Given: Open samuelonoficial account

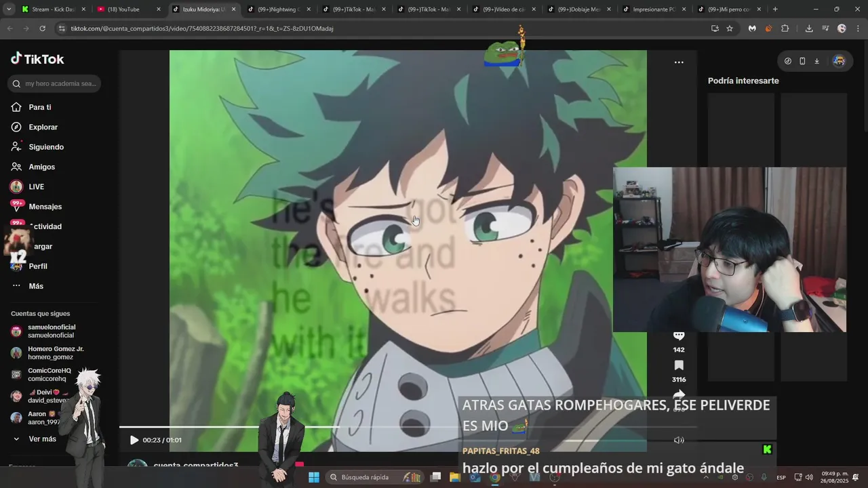Looking at the screenshot, I should 51,331.
